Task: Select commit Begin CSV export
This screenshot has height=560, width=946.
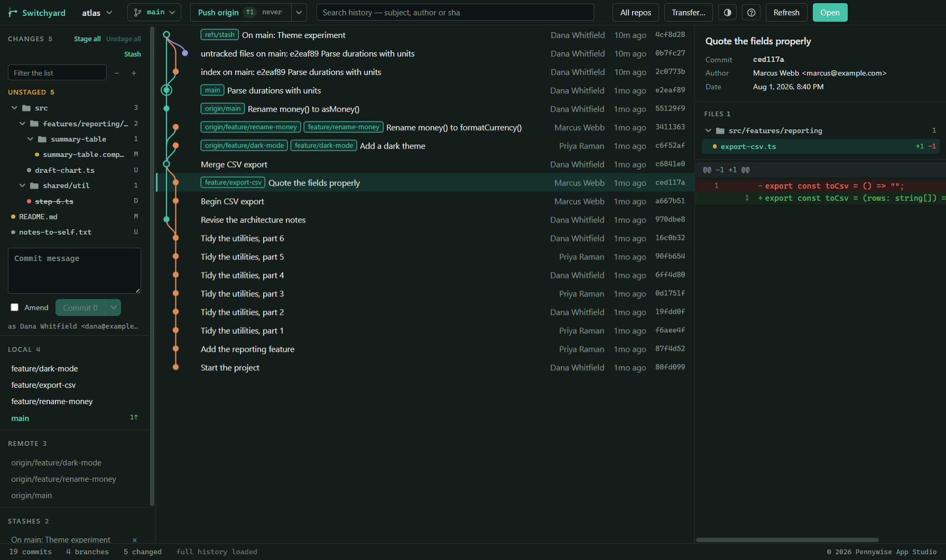Action: 425,201
